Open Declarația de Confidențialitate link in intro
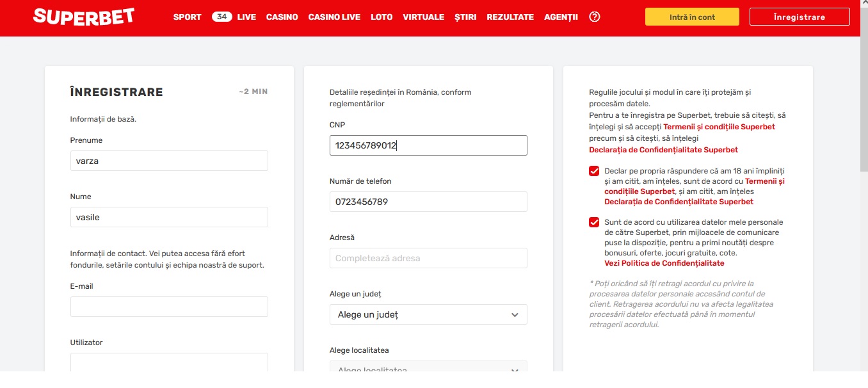The image size is (868, 388). pyautogui.click(x=663, y=150)
